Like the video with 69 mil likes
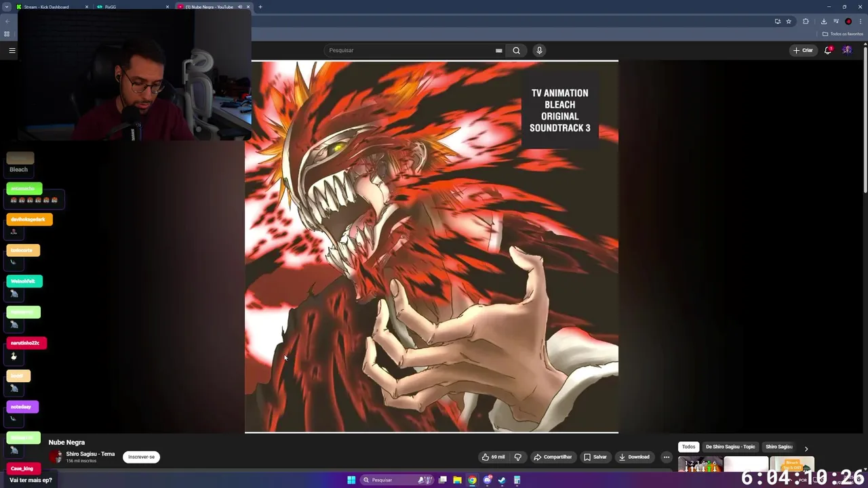Screen dimensions: 868x488 pos(493,457)
